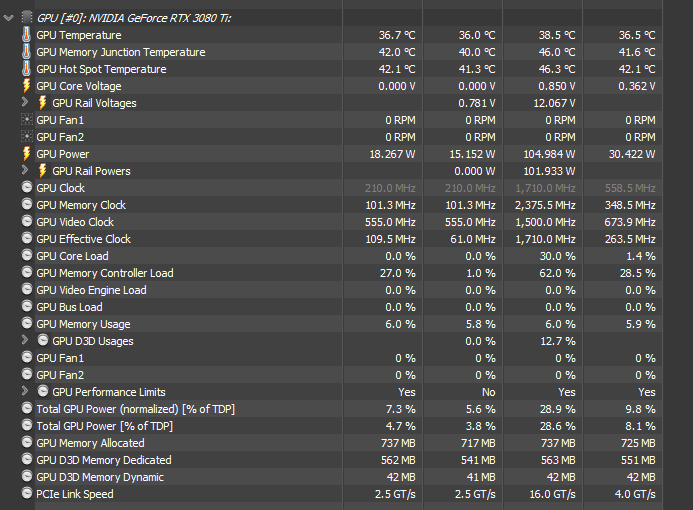Image resolution: width=693 pixels, height=510 pixels.
Task: Click gauge icon beside PCIe Link Speed
Action: 27,493
